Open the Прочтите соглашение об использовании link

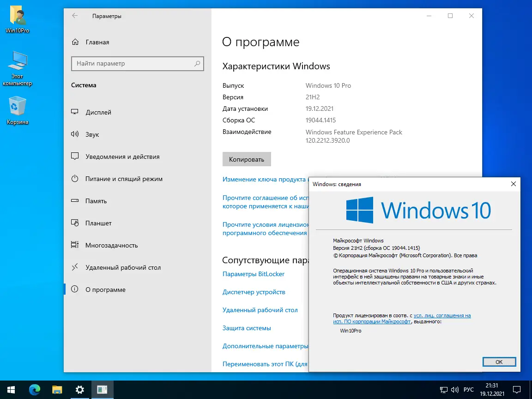coord(266,202)
